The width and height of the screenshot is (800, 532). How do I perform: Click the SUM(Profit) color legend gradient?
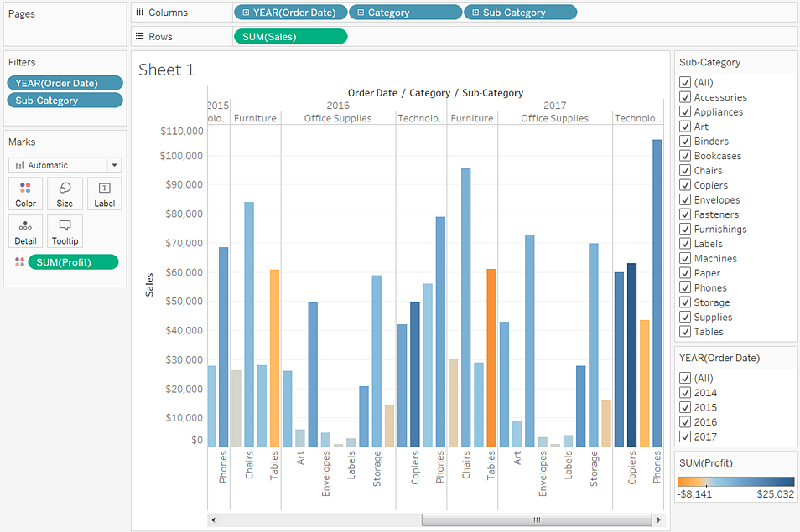pyautogui.click(x=735, y=482)
